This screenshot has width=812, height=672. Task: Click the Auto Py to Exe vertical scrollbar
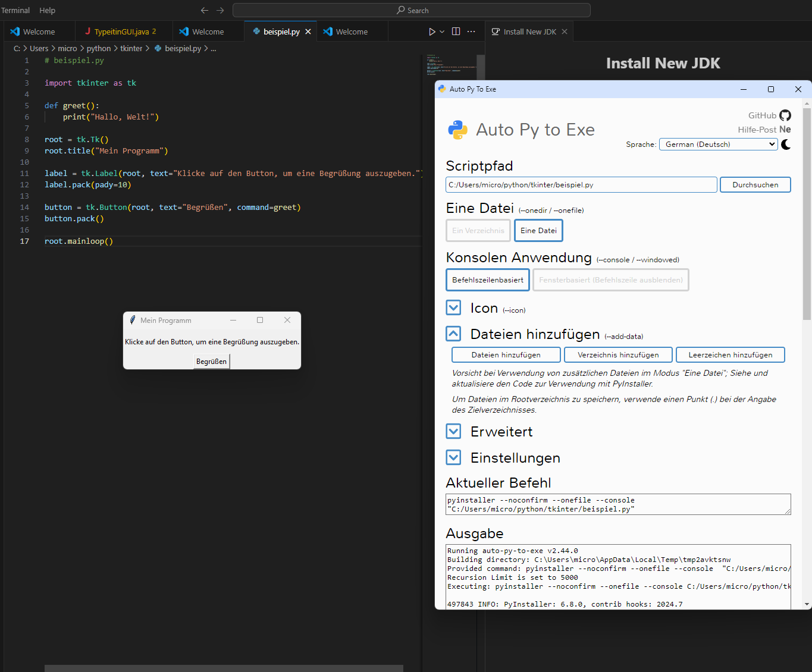point(807,214)
